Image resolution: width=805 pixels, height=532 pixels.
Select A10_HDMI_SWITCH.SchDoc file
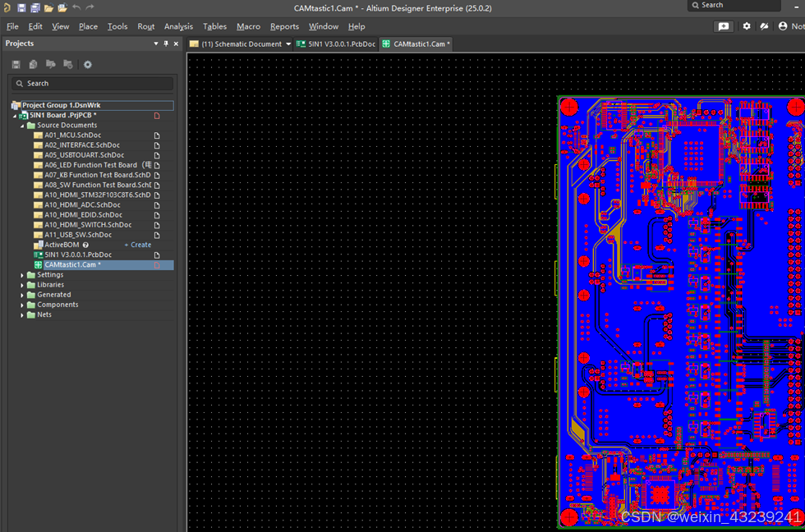(x=88, y=225)
